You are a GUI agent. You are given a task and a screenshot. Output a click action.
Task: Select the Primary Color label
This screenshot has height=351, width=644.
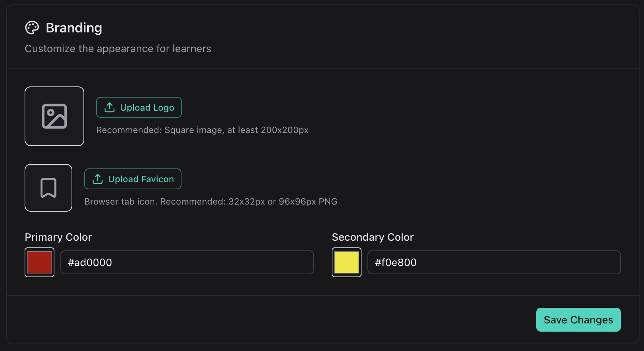pyautogui.click(x=58, y=237)
